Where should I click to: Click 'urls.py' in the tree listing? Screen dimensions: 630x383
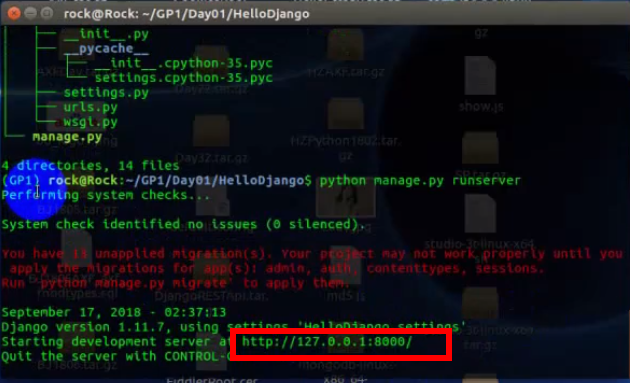coord(90,107)
